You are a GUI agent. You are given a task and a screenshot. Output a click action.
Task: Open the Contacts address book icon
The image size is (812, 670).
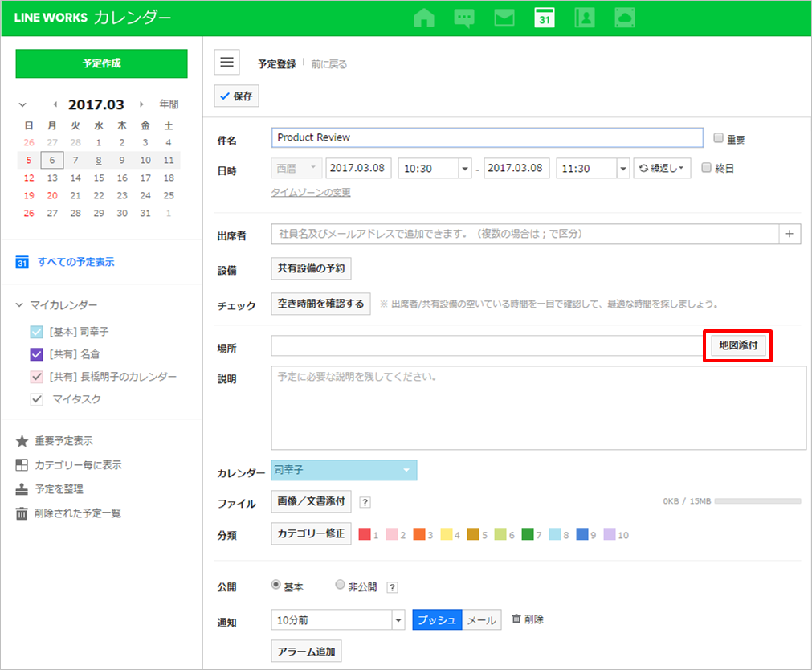coord(585,18)
